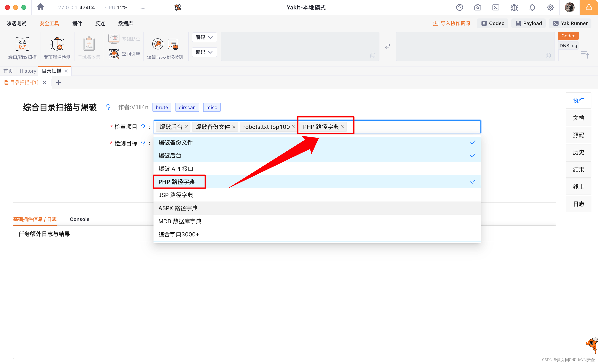
Task: Open port/fingerprint scan tool
Action: [22, 48]
